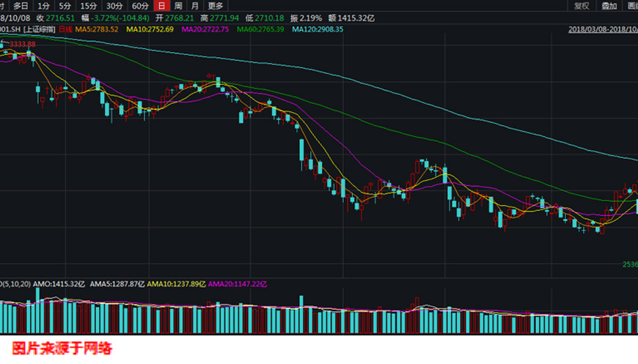
Task: Select the 5分 five-minute period tab
Action: click(x=65, y=6)
